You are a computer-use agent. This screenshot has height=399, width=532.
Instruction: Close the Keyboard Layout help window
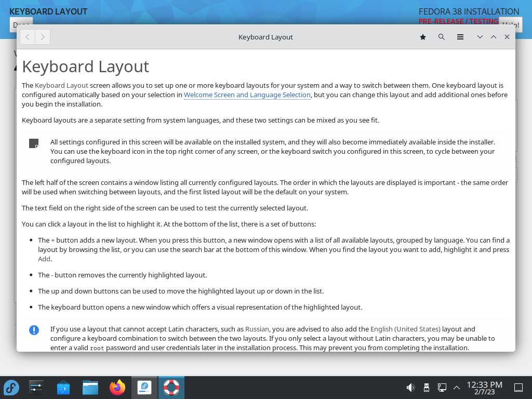[x=507, y=37]
